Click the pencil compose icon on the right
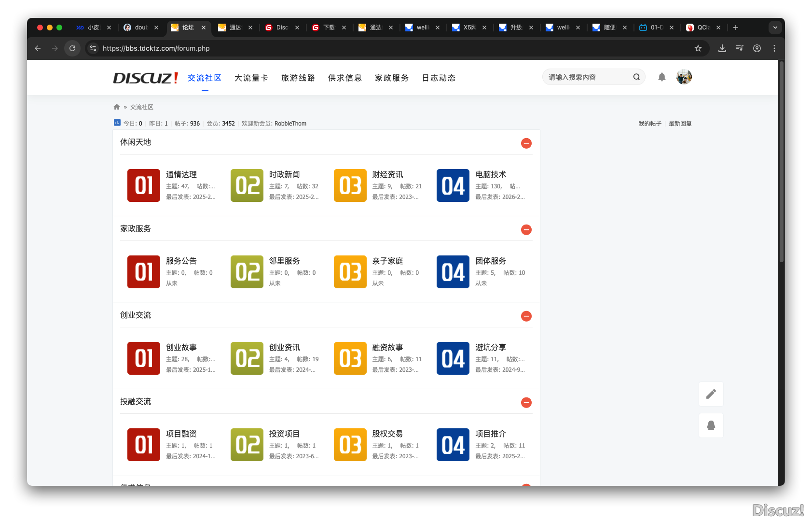This screenshot has height=522, width=812. (x=711, y=394)
